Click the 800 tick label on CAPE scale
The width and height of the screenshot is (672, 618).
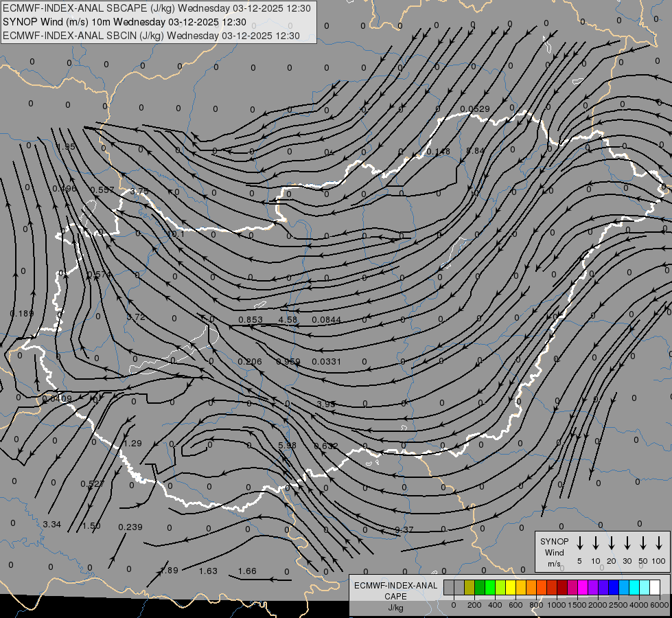[x=536, y=605]
